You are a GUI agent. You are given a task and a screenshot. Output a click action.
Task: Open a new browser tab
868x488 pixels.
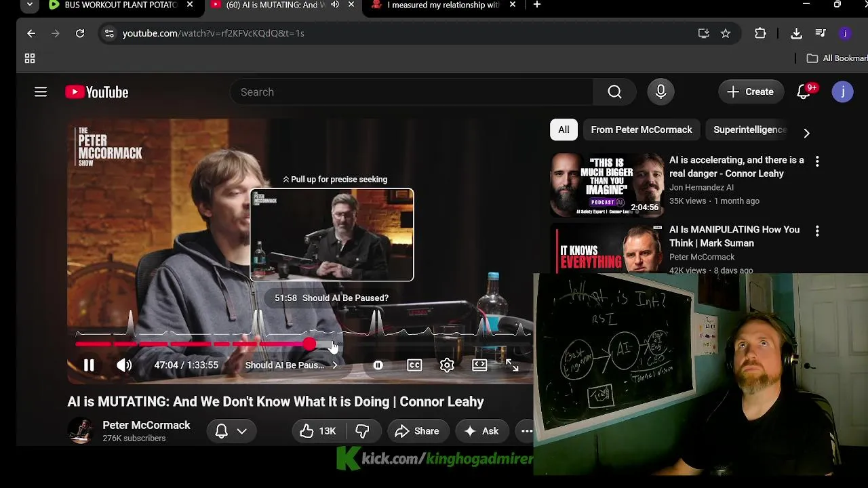click(x=537, y=5)
